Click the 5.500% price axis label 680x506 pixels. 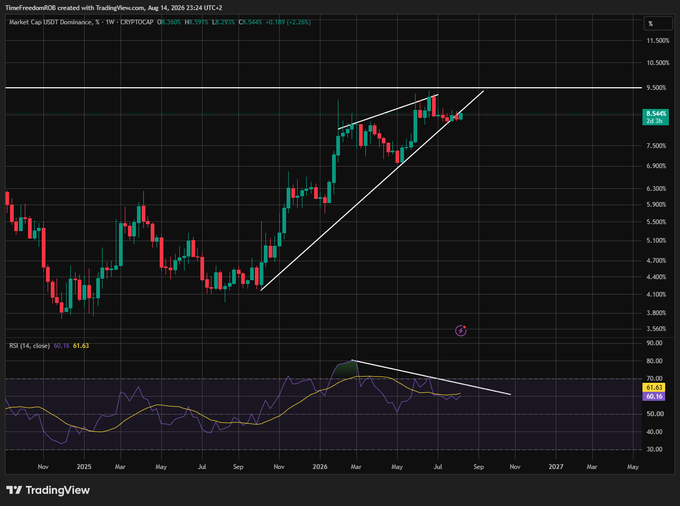[x=656, y=222]
